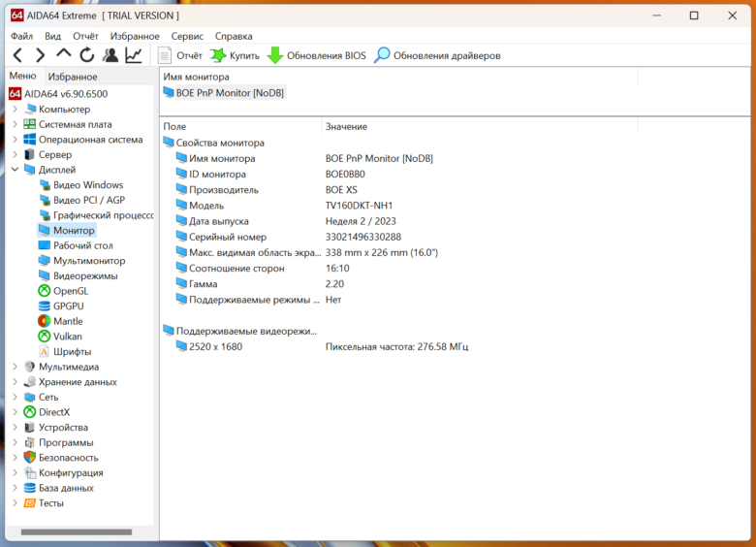The image size is (756, 547).
Task: Click the Купить toolbar button
Action: (x=235, y=55)
